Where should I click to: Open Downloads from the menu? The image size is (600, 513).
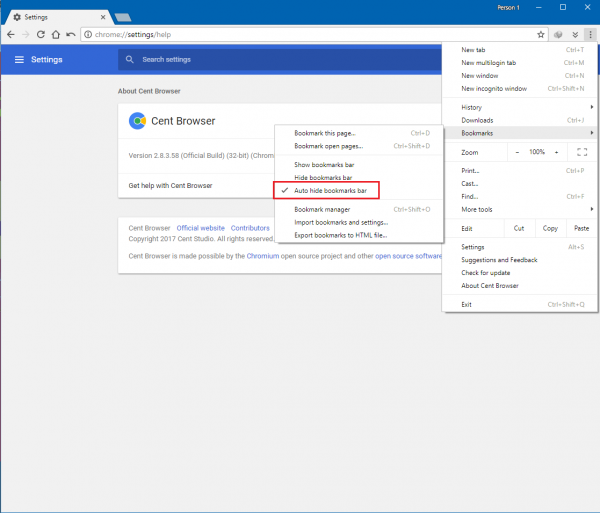point(520,120)
